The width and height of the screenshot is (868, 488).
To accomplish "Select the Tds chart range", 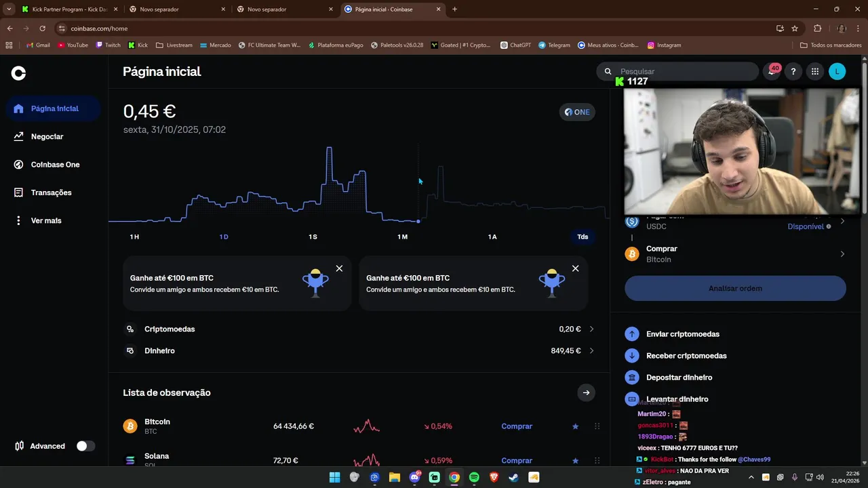I will click(583, 237).
